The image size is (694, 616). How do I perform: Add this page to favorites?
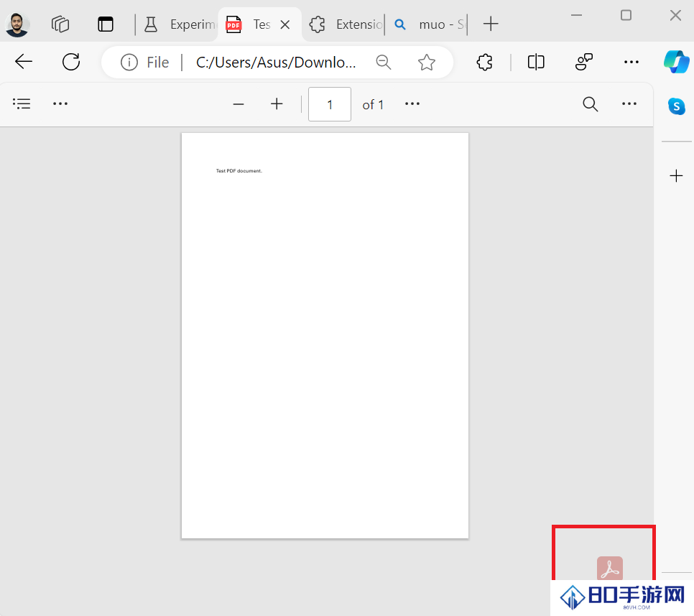pos(426,63)
